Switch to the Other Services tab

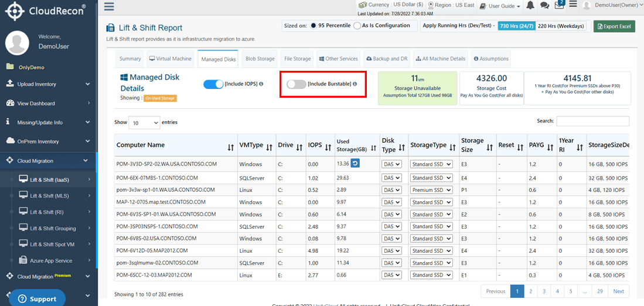click(x=339, y=59)
